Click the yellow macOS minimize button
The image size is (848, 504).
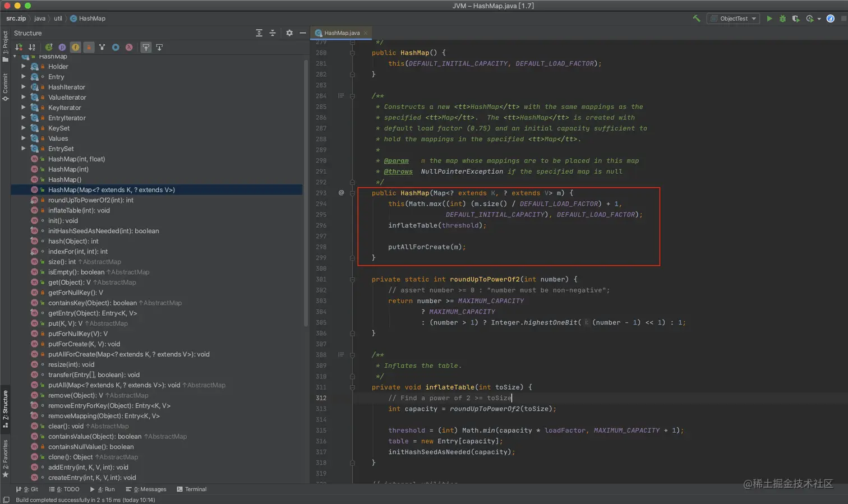17,6
